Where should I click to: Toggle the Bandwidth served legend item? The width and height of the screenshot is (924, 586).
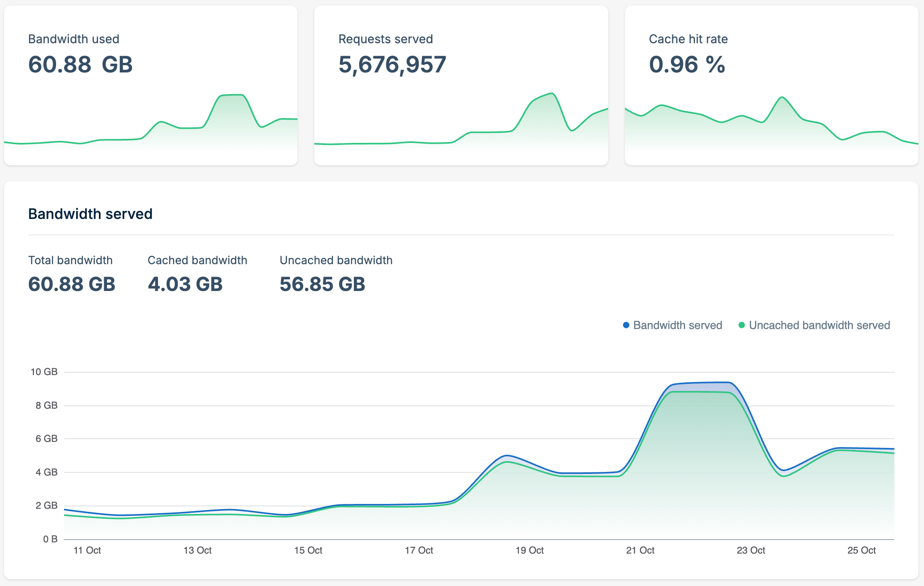coord(673,325)
